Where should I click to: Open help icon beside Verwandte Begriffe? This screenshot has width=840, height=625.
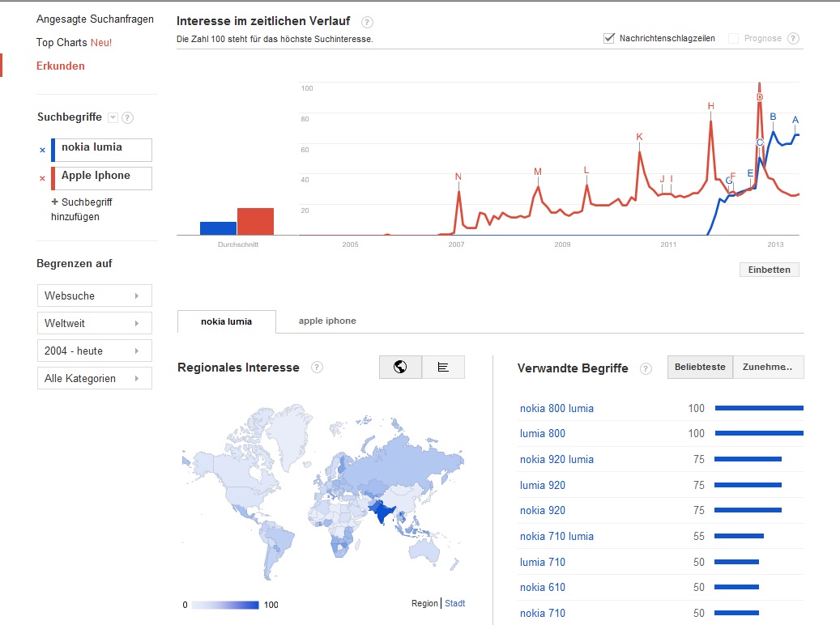(646, 368)
